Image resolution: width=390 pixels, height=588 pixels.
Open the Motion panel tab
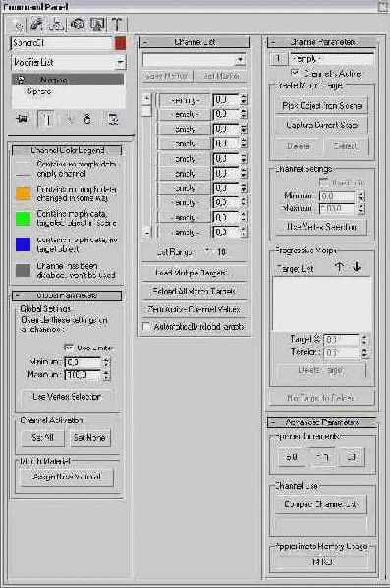[x=77, y=25]
